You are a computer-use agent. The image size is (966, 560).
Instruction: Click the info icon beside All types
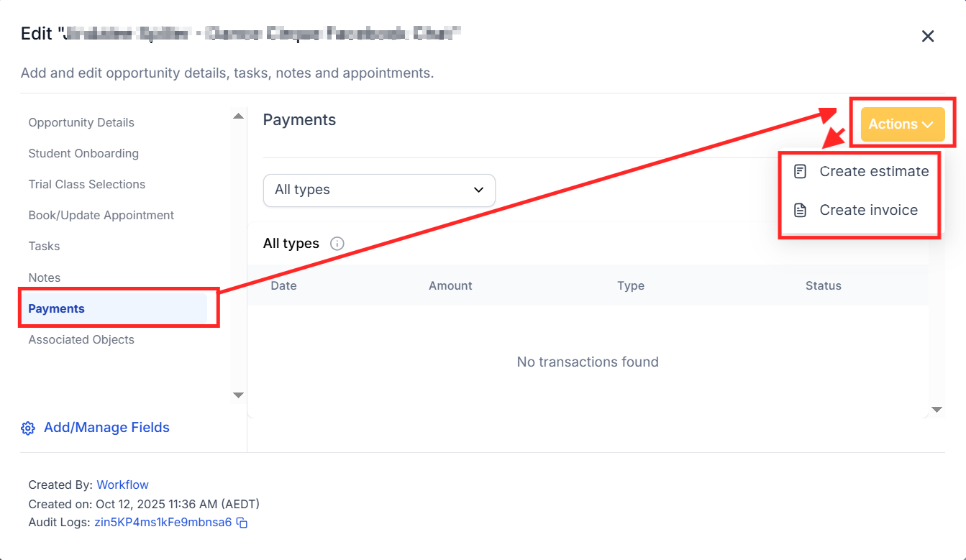pyautogui.click(x=337, y=244)
